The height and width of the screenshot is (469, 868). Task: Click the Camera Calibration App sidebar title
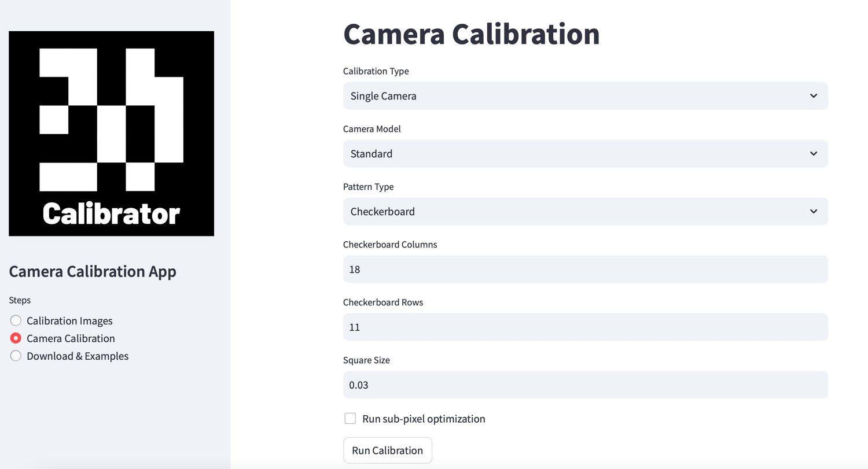click(93, 271)
